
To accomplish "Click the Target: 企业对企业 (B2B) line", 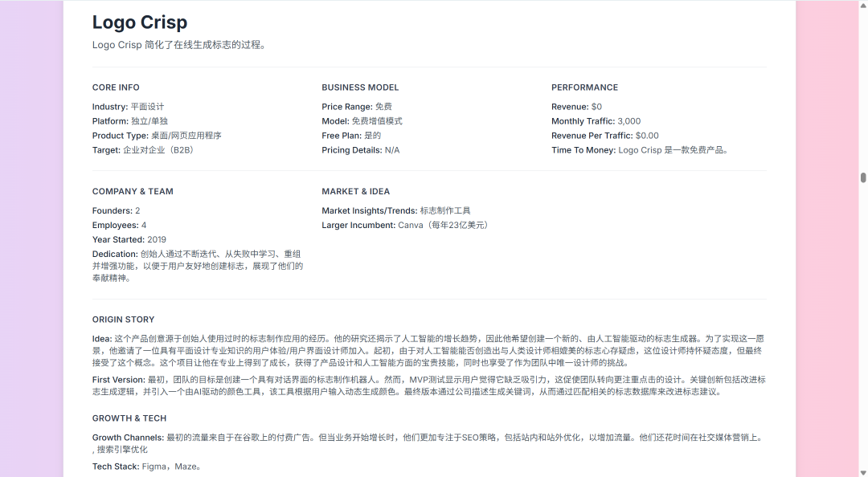I will tap(145, 150).
